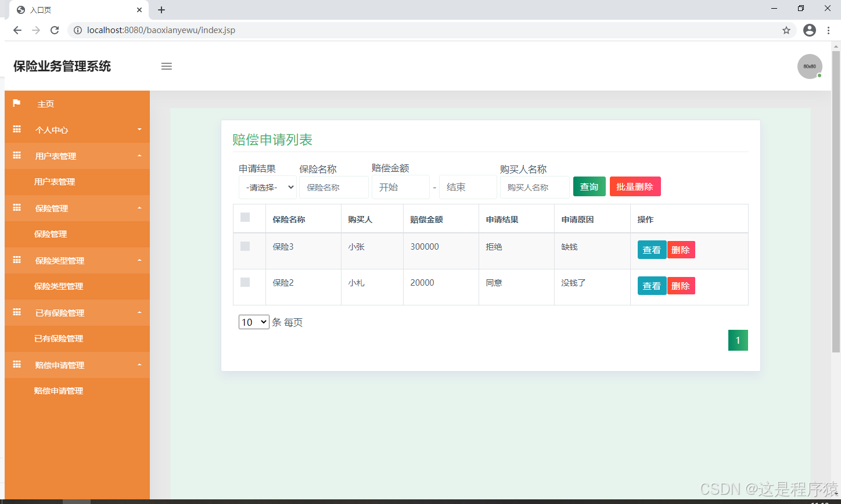Click the green 查询 button
841x504 pixels.
pos(589,186)
